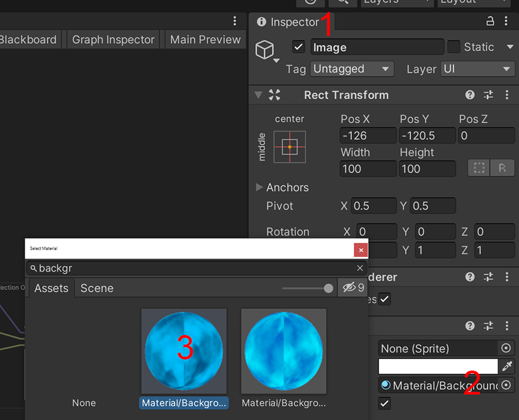Click the color eyedropper picker icon
Screen dimensions: 519x420
pos(507,367)
